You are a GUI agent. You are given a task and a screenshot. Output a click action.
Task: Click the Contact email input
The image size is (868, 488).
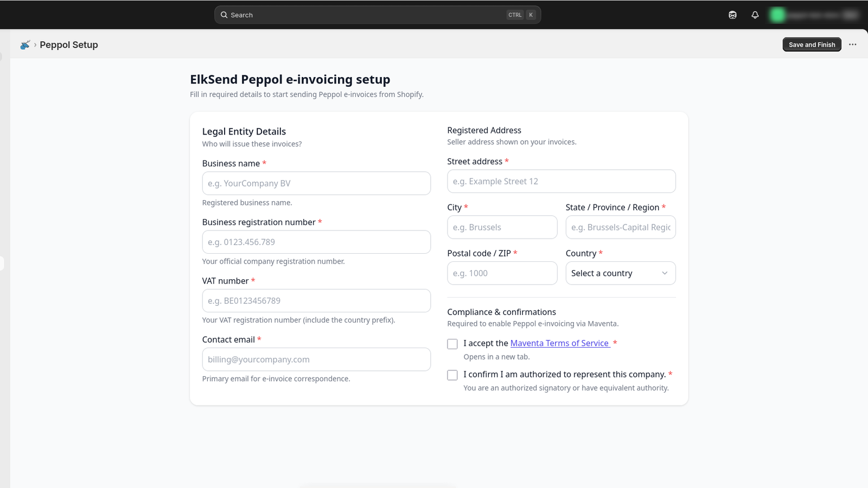[x=316, y=359]
